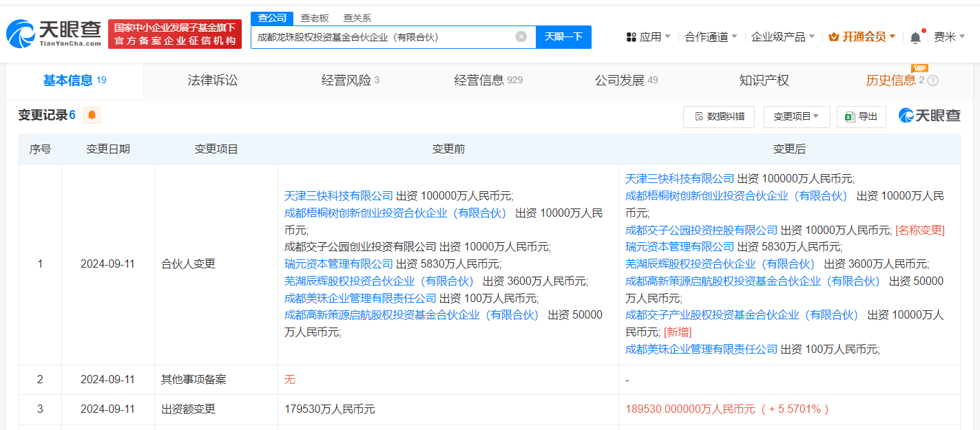The height and width of the screenshot is (430, 980).
Task: Open the 变更项目 filter dropdown
Action: click(x=796, y=116)
